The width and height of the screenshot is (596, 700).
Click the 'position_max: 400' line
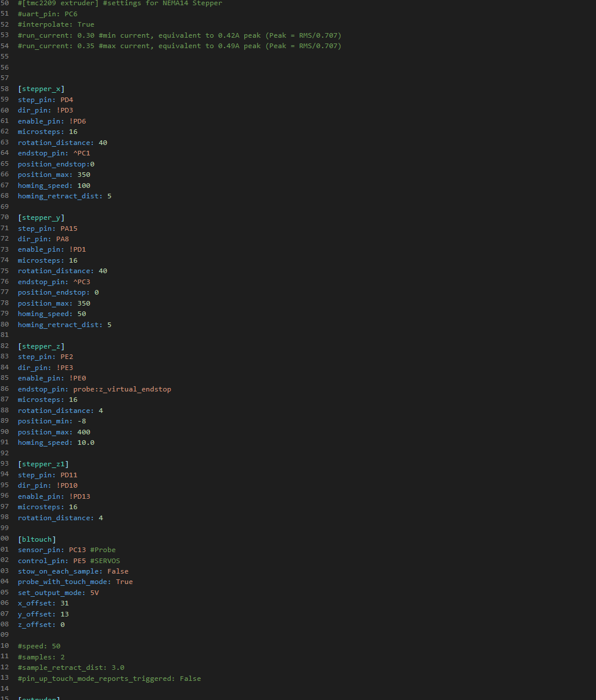click(x=54, y=432)
